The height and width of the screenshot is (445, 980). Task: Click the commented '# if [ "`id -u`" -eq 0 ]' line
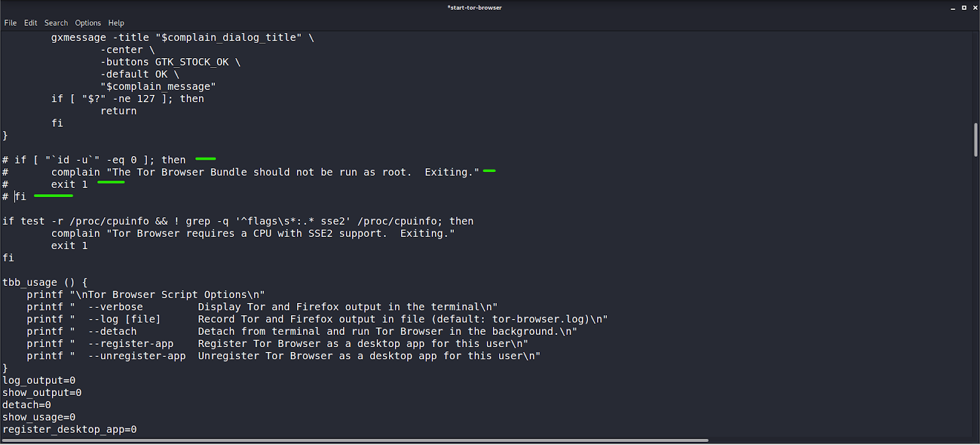[94, 160]
